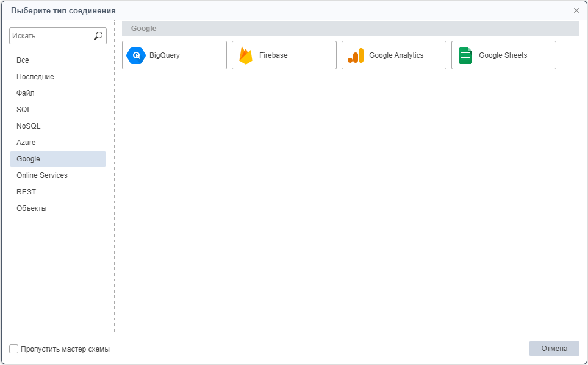The height and width of the screenshot is (365, 588).
Task: Open the Azure category
Action: pos(26,143)
